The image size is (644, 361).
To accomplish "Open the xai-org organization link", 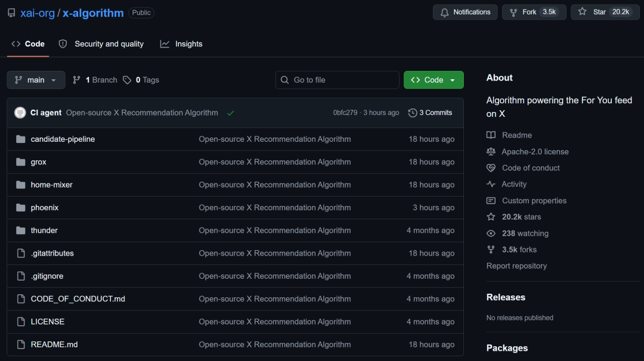I will point(38,13).
